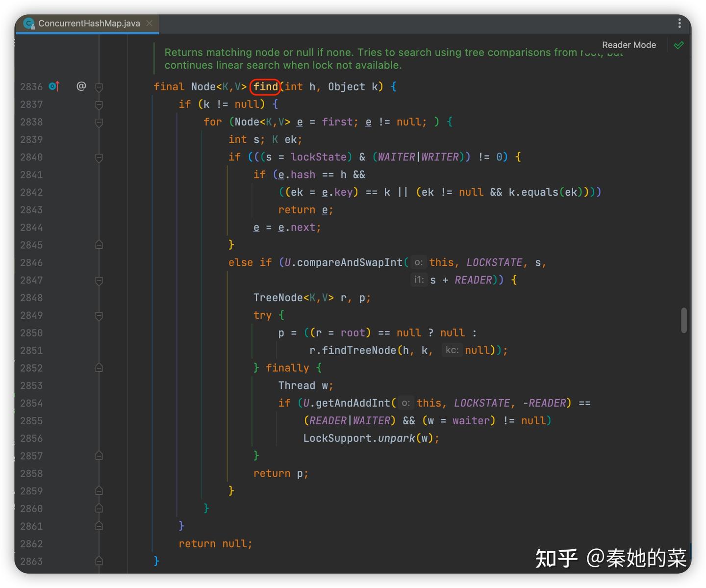The height and width of the screenshot is (588, 706).
Task: Collapse the method body at line 2836
Action: 99,86
